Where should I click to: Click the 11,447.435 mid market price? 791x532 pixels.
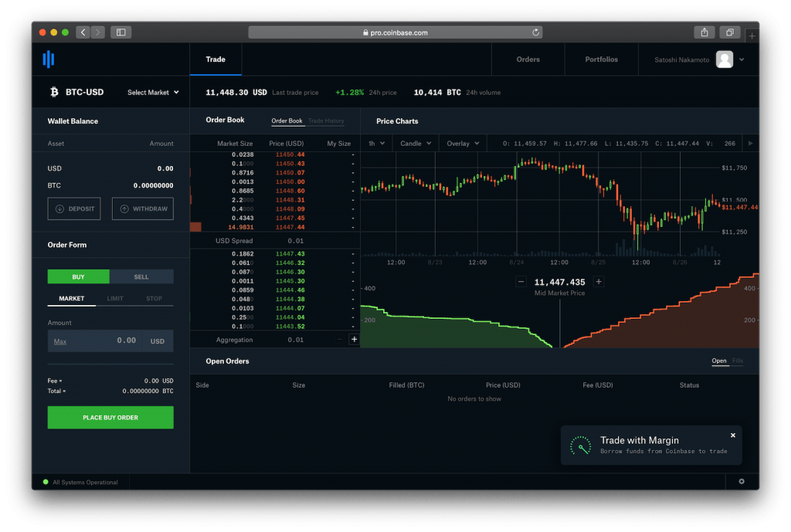(559, 282)
